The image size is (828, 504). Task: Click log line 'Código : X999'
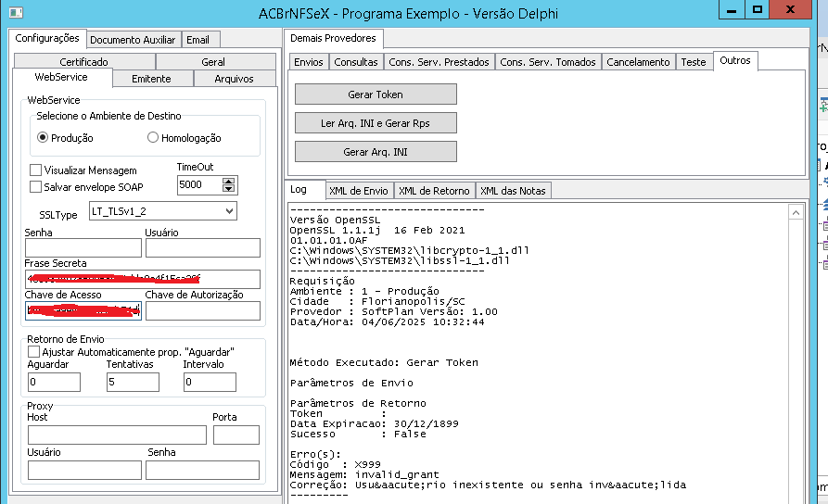[x=336, y=464]
